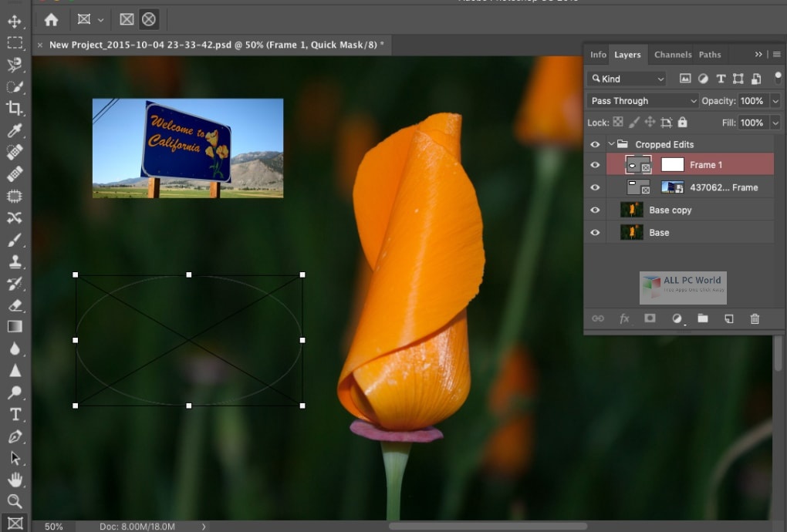Create a new group
This screenshot has width=787, height=532.
[703, 318]
